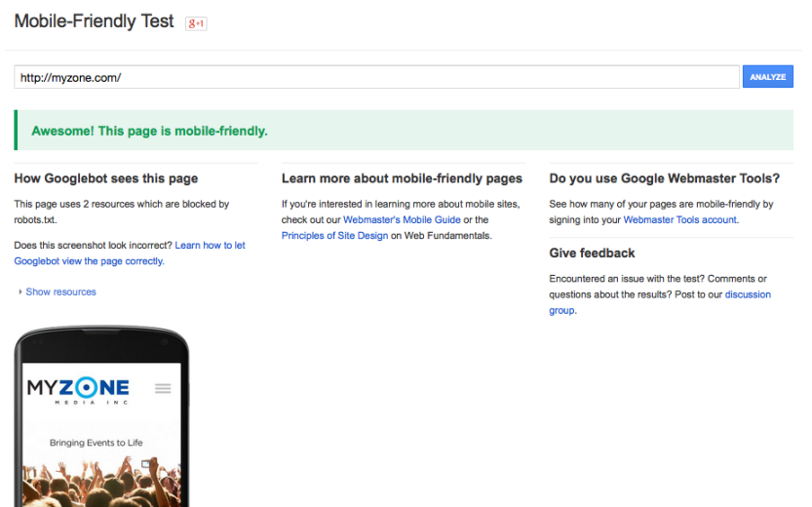Click the Give feedback heading
Image resolution: width=812 pixels, height=507 pixels.
tap(592, 253)
